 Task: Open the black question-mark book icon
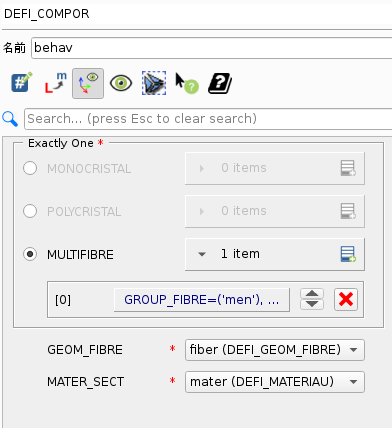(x=220, y=83)
